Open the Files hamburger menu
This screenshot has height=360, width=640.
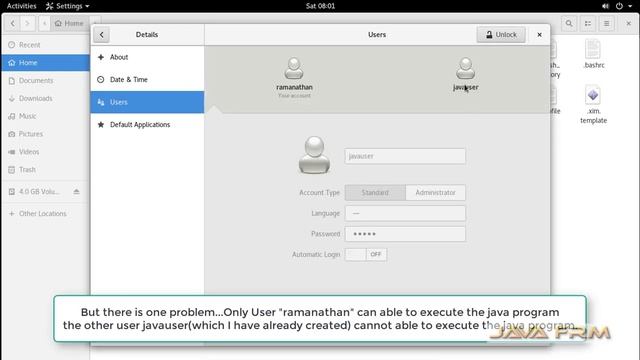click(607, 23)
